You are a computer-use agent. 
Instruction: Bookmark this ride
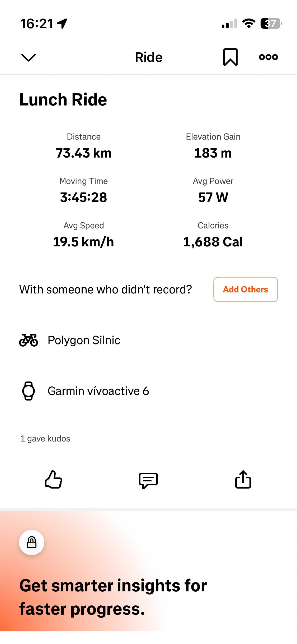click(x=230, y=57)
